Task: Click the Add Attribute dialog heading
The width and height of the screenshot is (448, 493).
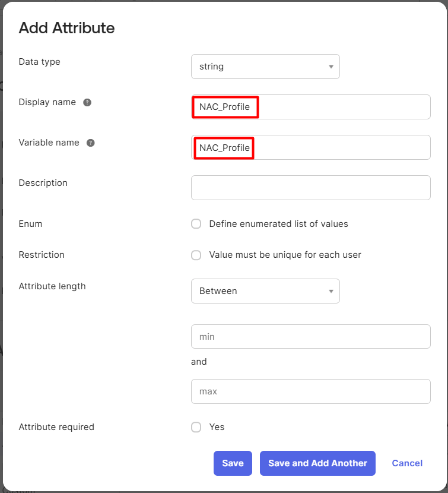Action: pos(66,28)
